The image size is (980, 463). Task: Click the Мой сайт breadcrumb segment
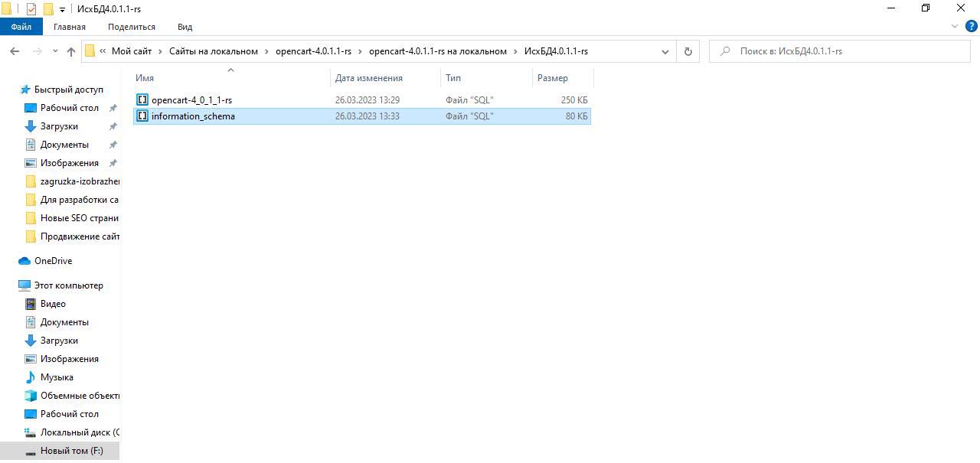click(x=131, y=51)
